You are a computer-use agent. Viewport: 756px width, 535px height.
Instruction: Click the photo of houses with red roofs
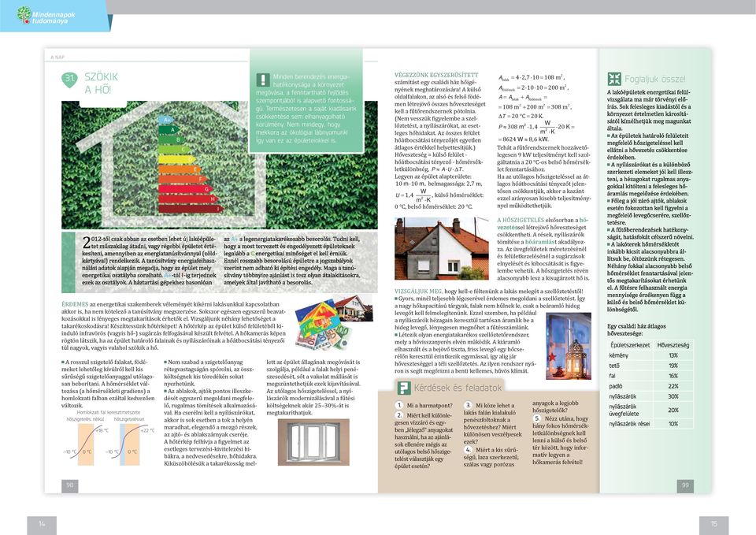442,248
